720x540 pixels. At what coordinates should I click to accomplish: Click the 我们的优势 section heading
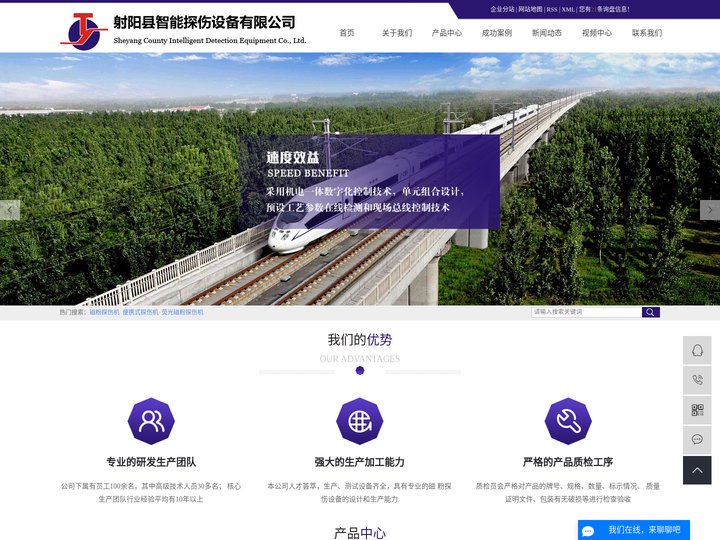click(360, 340)
